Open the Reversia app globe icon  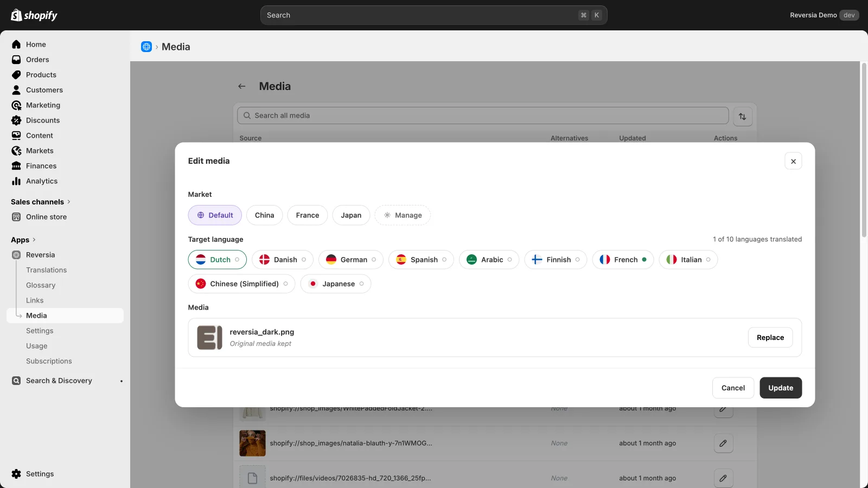(146, 47)
